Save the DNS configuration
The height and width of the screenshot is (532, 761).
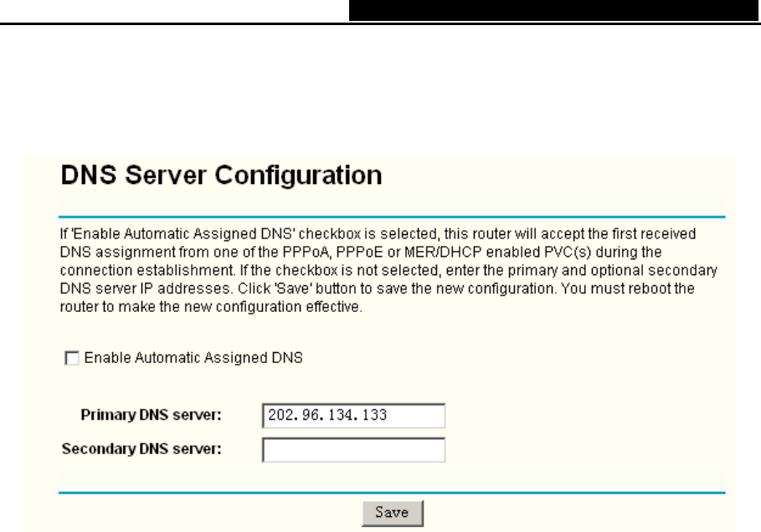[392, 513]
